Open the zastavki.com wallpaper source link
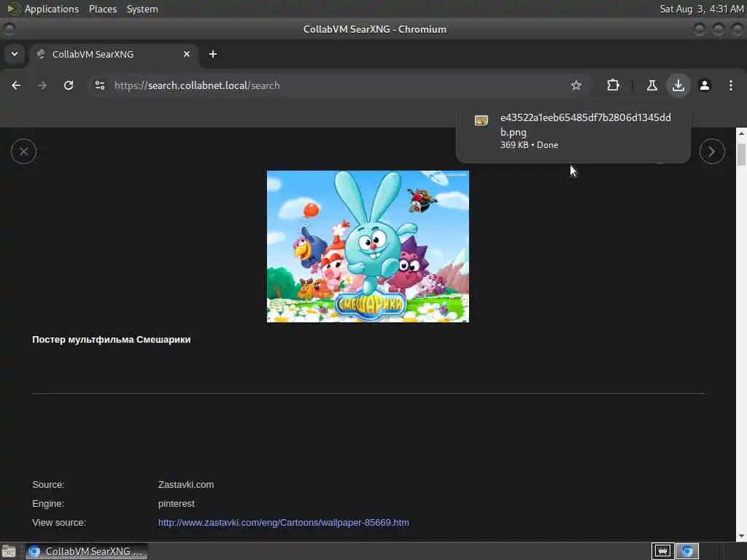Image resolution: width=747 pixels, height=560 pixels. [x=284, y=522]
